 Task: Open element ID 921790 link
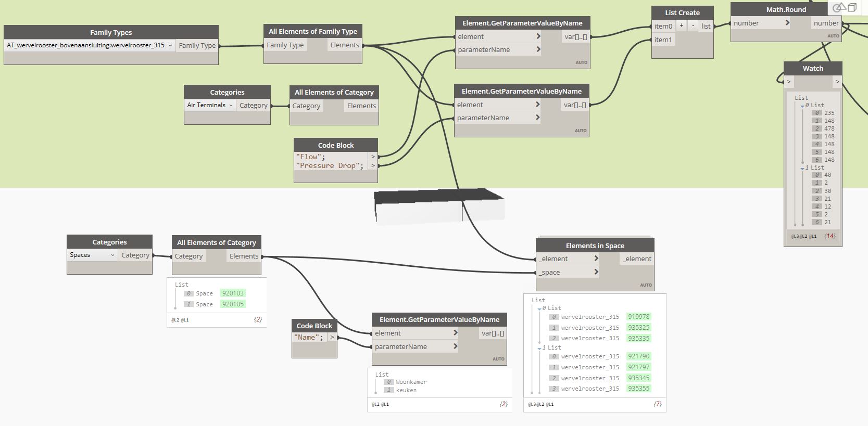coord(639,356)
